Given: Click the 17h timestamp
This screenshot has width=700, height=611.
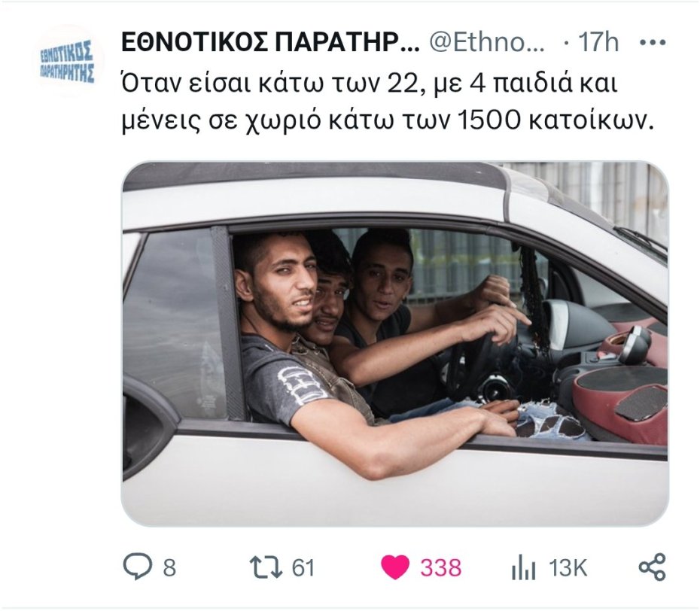Looking at the screenshot, I should [x=598, y=42].
